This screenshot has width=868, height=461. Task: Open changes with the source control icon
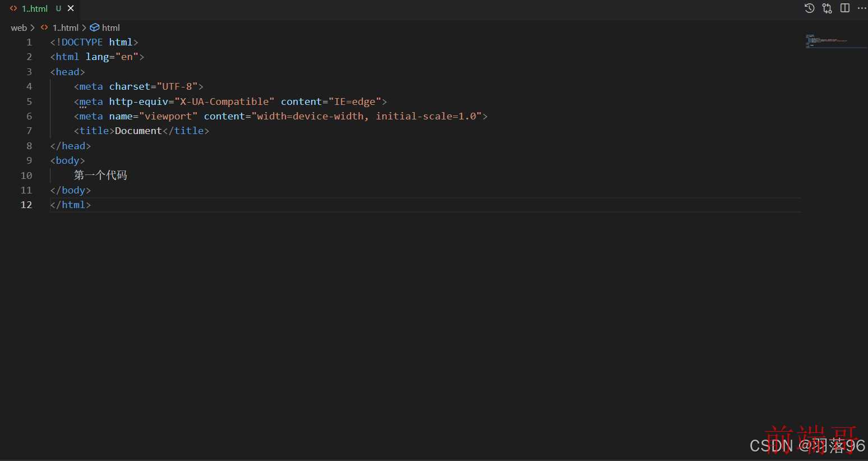click(x=827, y=8)
